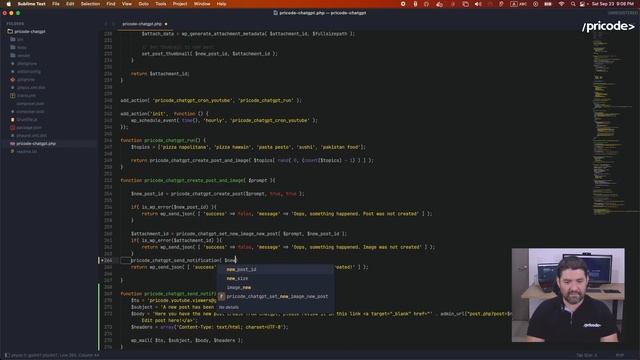Image resolution: width=640 pixels, height=360 pixels.
Task: Open the date and time Sat Sep 23
Action: pos(612,4)
